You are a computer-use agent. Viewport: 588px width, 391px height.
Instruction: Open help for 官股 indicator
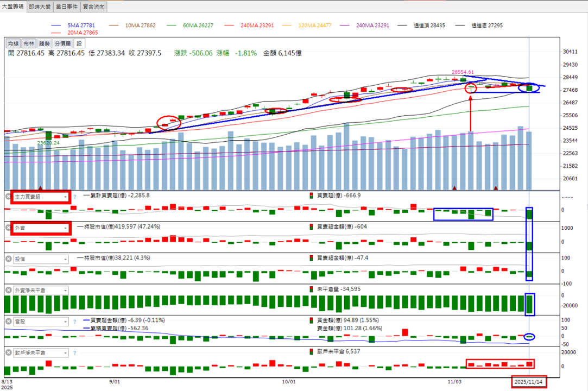74,321
